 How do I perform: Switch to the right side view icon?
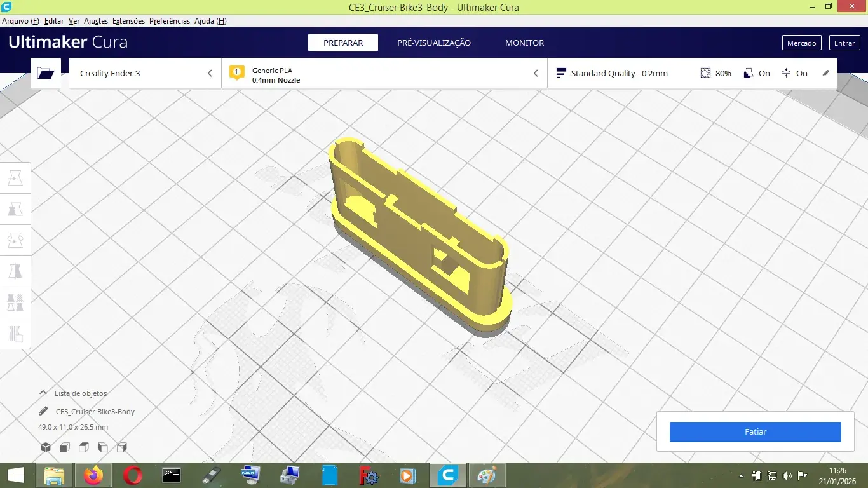tap(122, 447)
